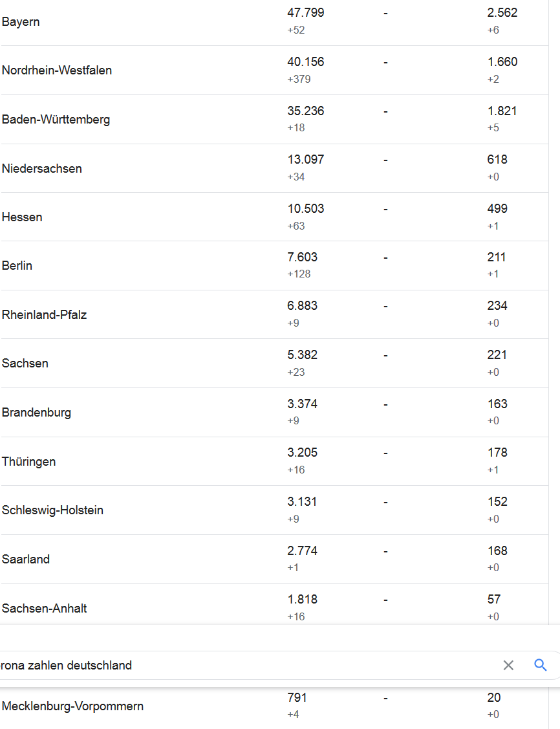The height and width of the screenshot is (729, 560).
Task: Click on Thüringen in the list
Action: (29, 462)
